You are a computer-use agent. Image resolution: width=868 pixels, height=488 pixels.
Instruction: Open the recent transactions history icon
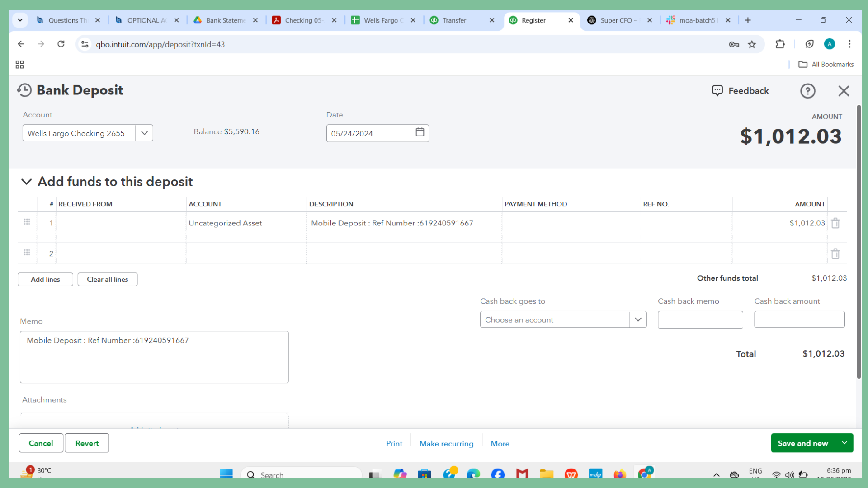coord(24,90)
